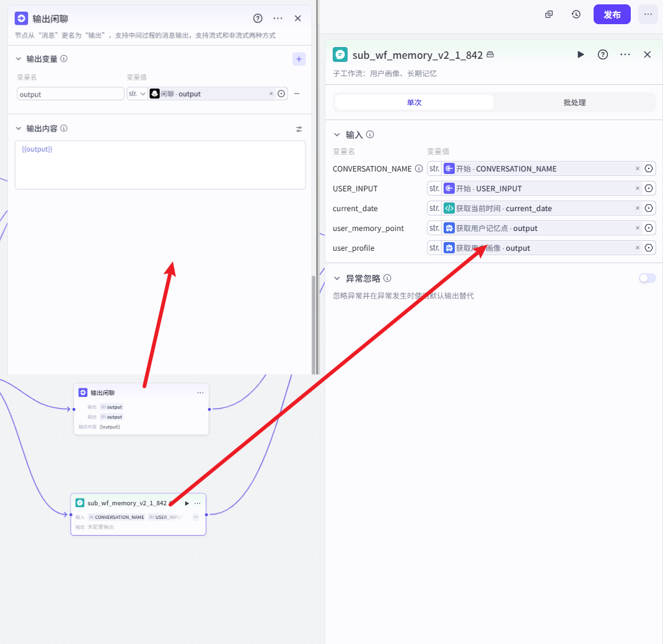This screenshot has width=663, height=644.
Task: Click the 发布 publish button
Action: click(612, 14)
